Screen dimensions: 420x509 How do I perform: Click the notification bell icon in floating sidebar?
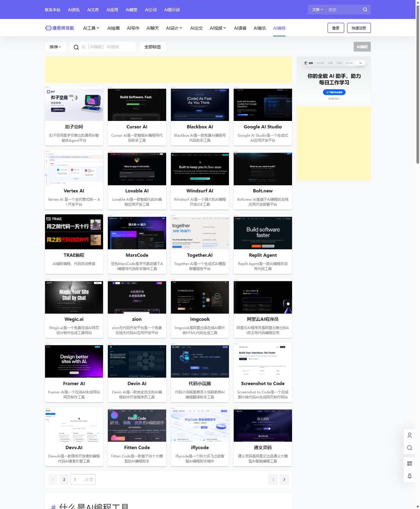pos(409,476)
